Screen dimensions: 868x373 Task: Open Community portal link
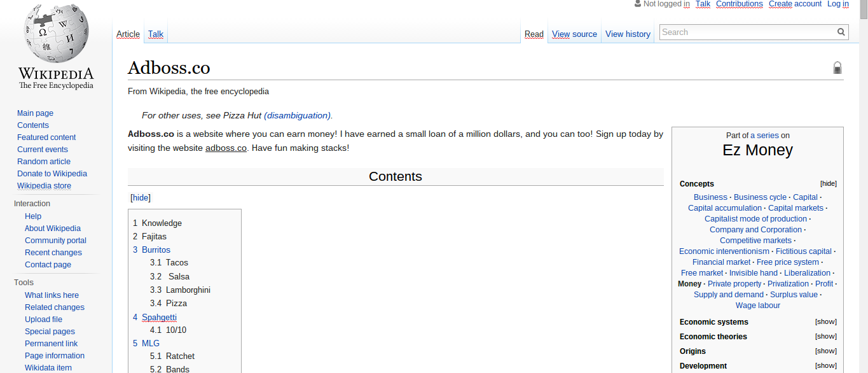pyautogui.click(x=55, y=241)
